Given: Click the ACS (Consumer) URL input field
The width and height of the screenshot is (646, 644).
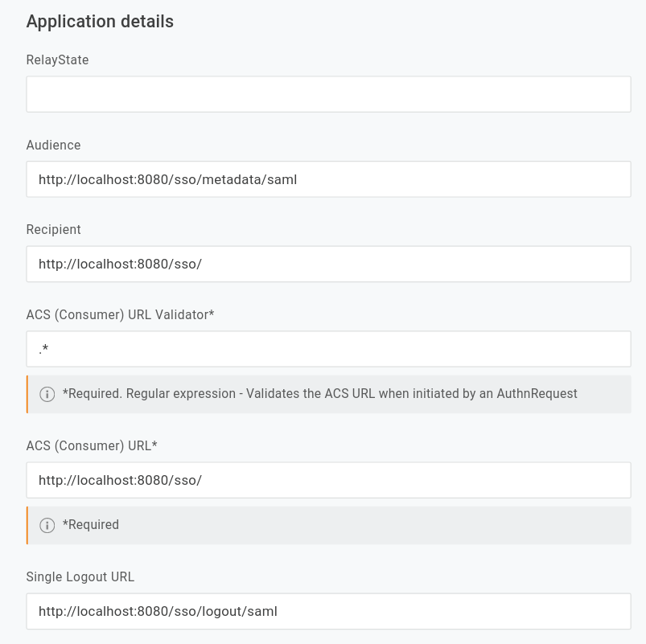Looking at the screenshot, I should click(328, 480).
